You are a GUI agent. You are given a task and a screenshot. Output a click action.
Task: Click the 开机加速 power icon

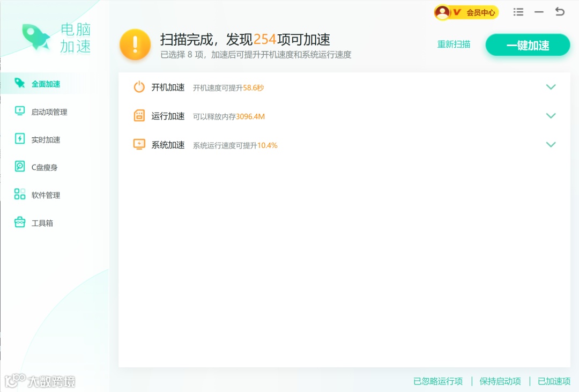click(139, 87)
